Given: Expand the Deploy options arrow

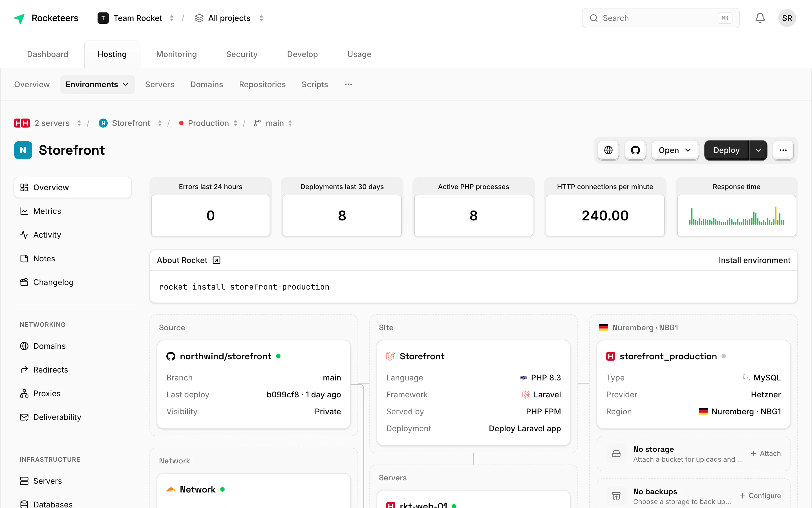Looking at the screenshot, I should tap(758, 150).
